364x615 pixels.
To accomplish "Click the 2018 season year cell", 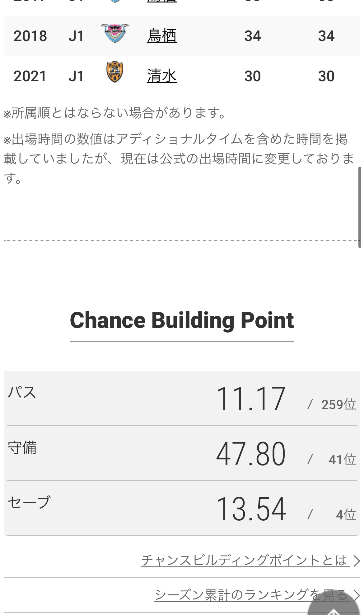I will [x=30, y=36].
